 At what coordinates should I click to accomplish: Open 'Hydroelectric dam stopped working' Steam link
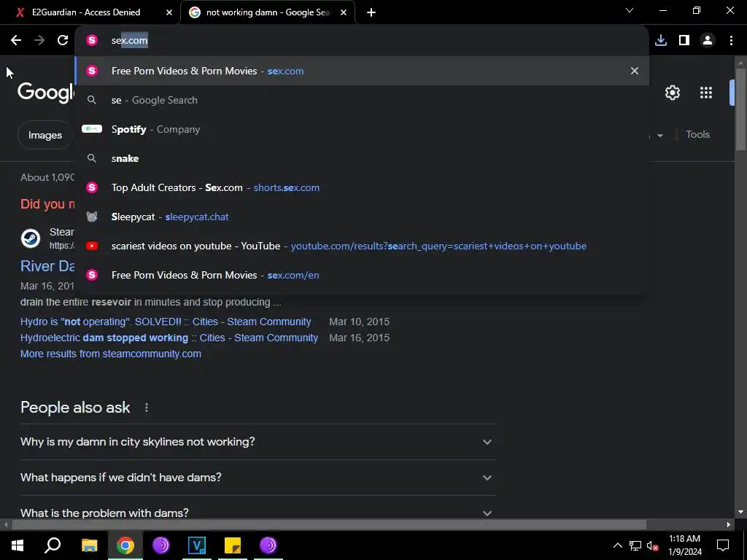click(169, 338)
